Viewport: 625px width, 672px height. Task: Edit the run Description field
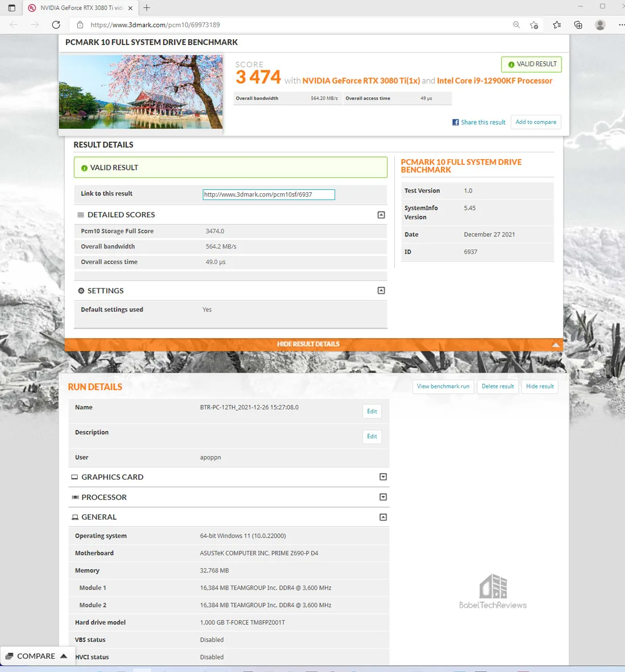(x=372, y=436)
